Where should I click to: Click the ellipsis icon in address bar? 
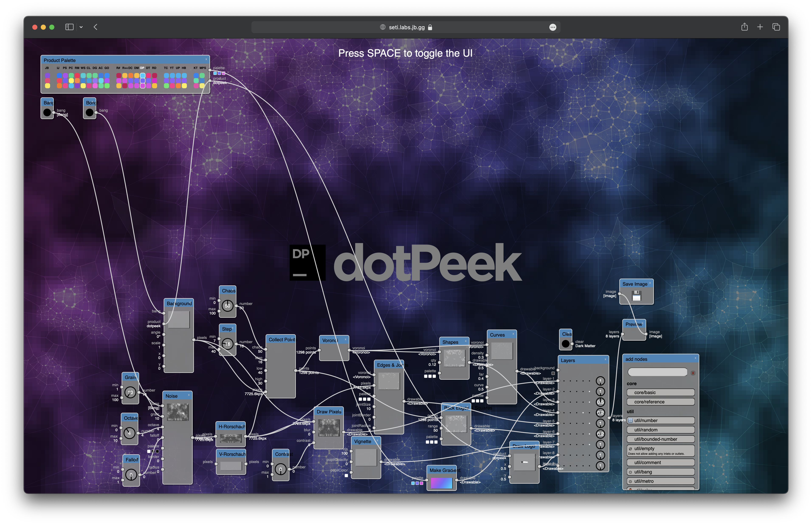click(x=553, y=27)
